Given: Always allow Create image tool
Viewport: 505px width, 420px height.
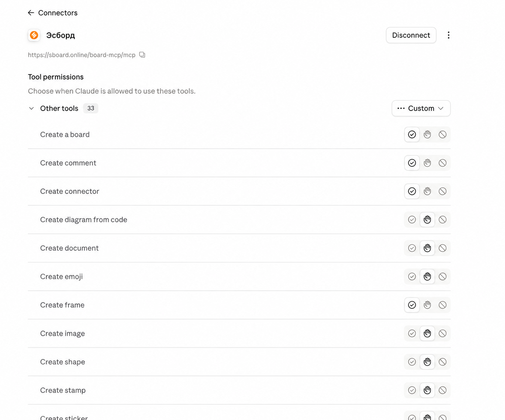Looking at the screenshot, I should pos(412,333).
